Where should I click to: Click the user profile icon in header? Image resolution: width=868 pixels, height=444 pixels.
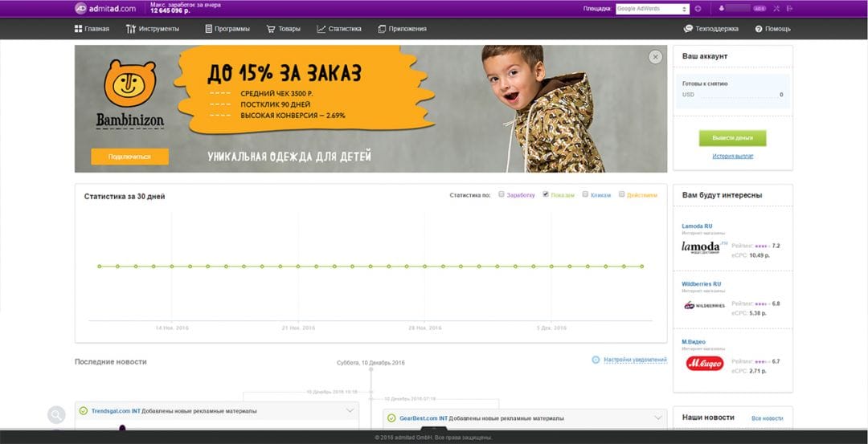click(x=721, y=9)
